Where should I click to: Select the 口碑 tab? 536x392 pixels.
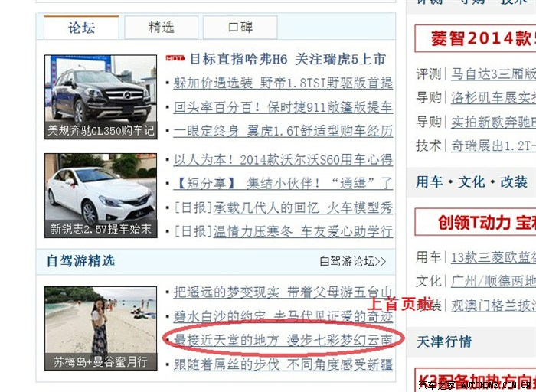click(240, 28)
